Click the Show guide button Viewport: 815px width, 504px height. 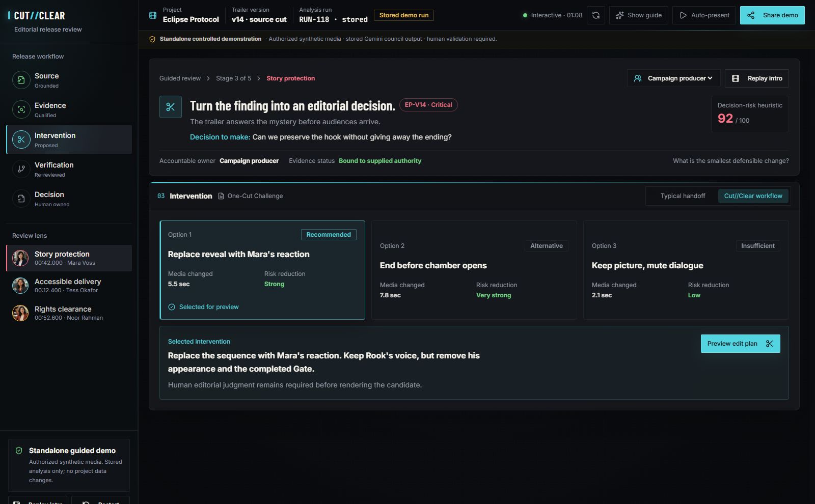click(x=639, y=15)
